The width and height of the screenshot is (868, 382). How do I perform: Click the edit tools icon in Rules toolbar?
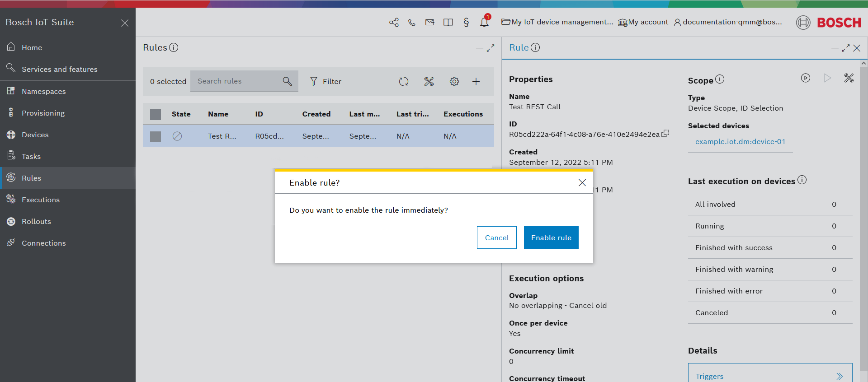click(429, 81)
